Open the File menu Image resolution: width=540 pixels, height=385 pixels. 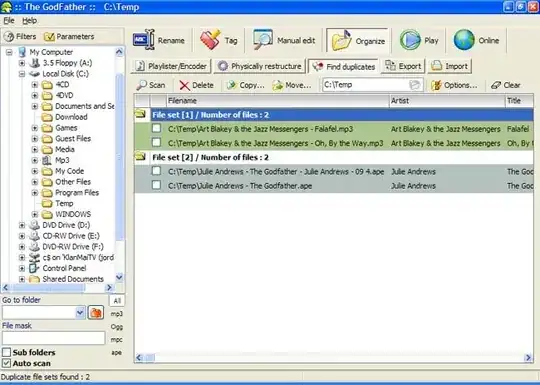coord(9,21)
